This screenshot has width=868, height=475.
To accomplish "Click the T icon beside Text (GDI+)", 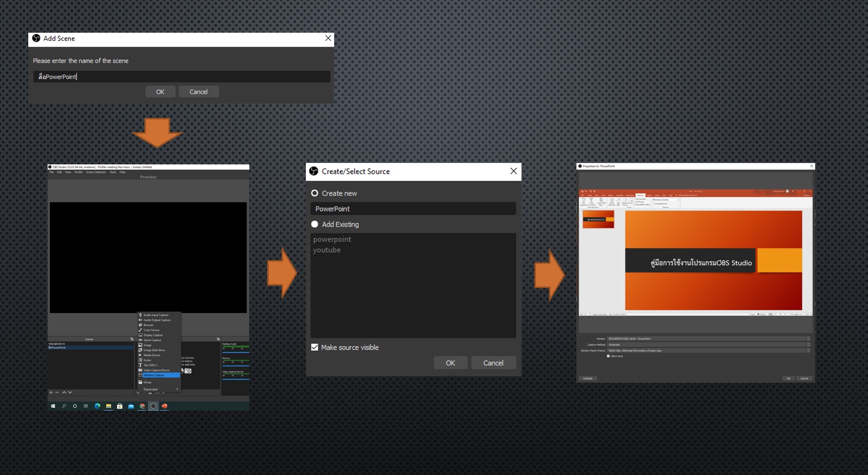I will pos(140,365).
